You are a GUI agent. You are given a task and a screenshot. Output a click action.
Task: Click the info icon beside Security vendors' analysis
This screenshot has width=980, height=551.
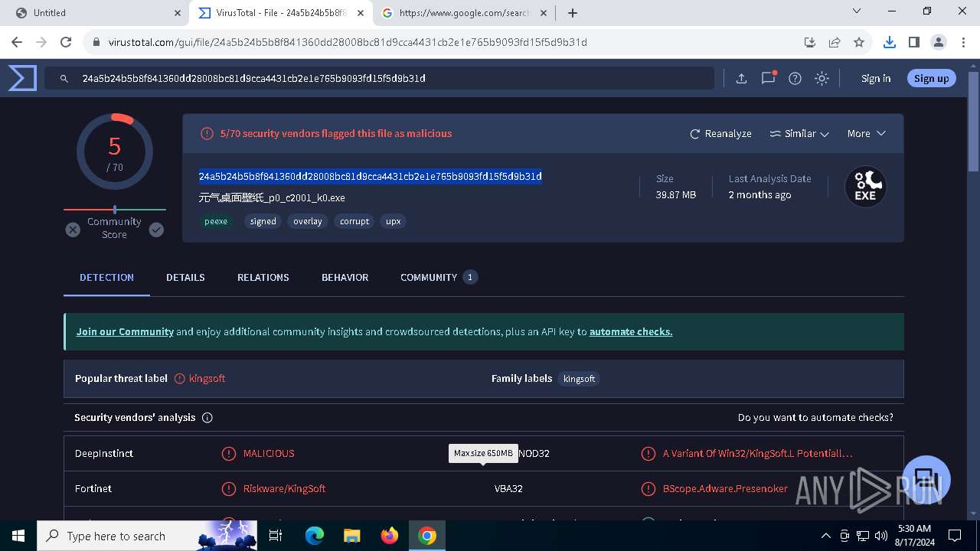tap(207, 418)
